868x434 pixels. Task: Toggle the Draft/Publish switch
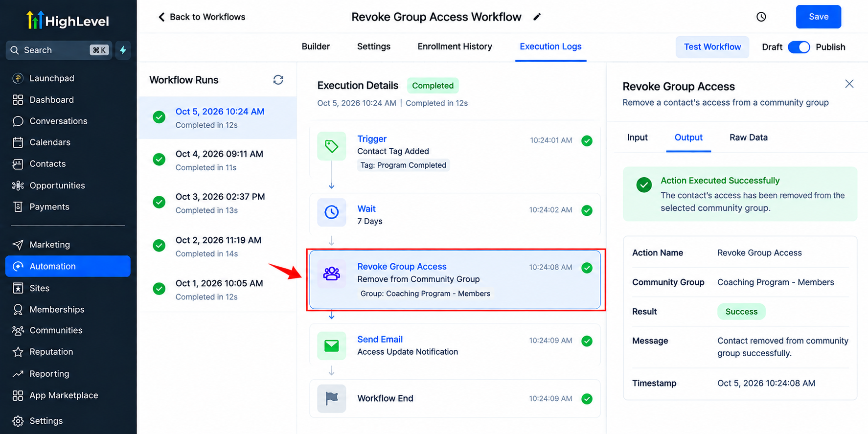[x=799, y=47]
